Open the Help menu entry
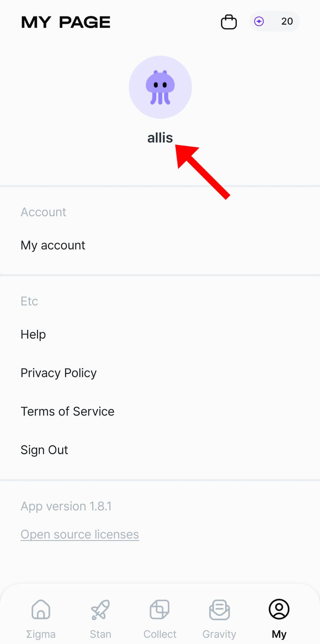320x644 pixels. [33, 334]
